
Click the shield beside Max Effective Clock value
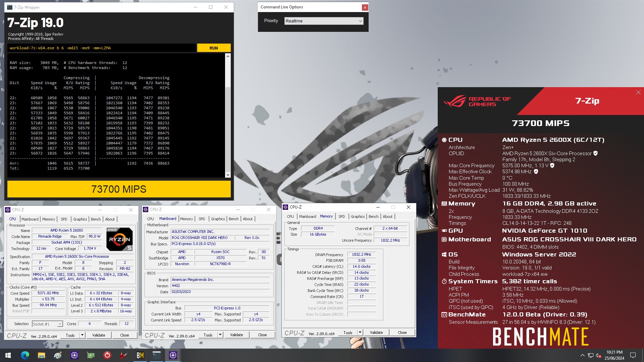tap(536, 172)
